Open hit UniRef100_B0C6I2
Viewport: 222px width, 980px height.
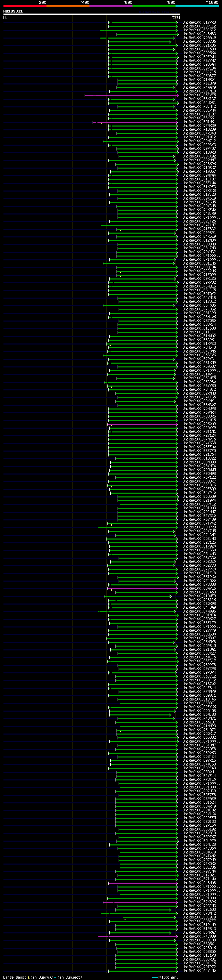199,30
